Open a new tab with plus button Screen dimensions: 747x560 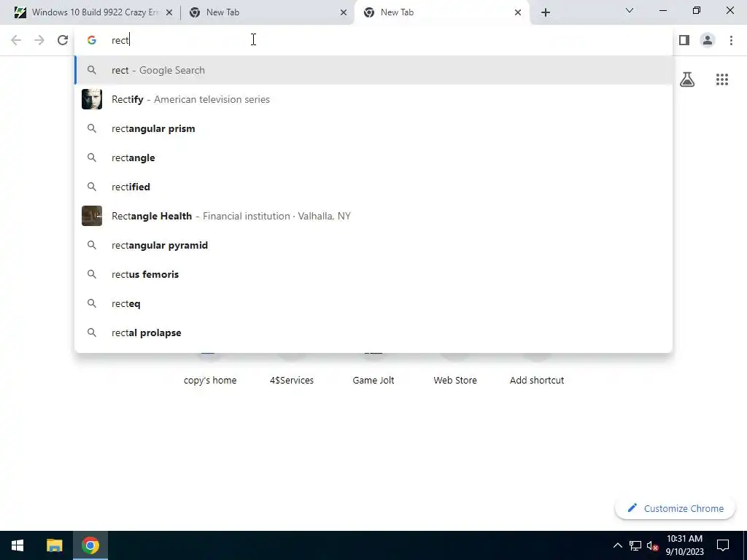click(x=546, y=12)
